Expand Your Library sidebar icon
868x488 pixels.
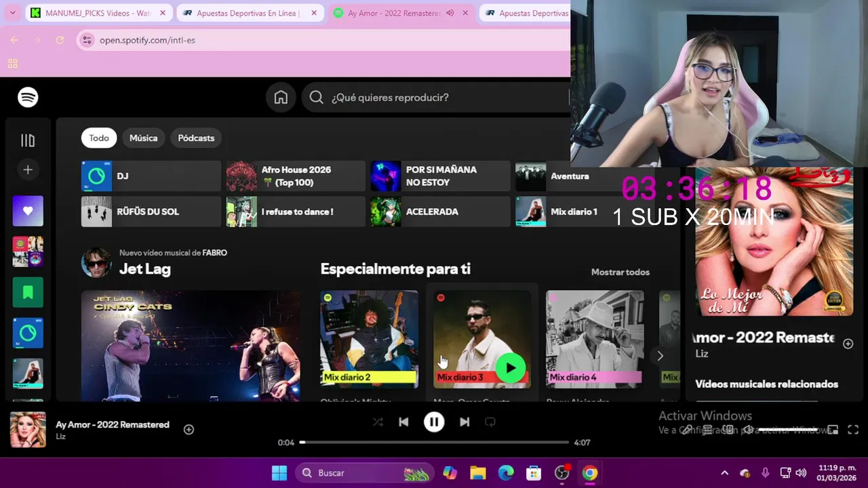pyautogui.click(x=28, y=140)
